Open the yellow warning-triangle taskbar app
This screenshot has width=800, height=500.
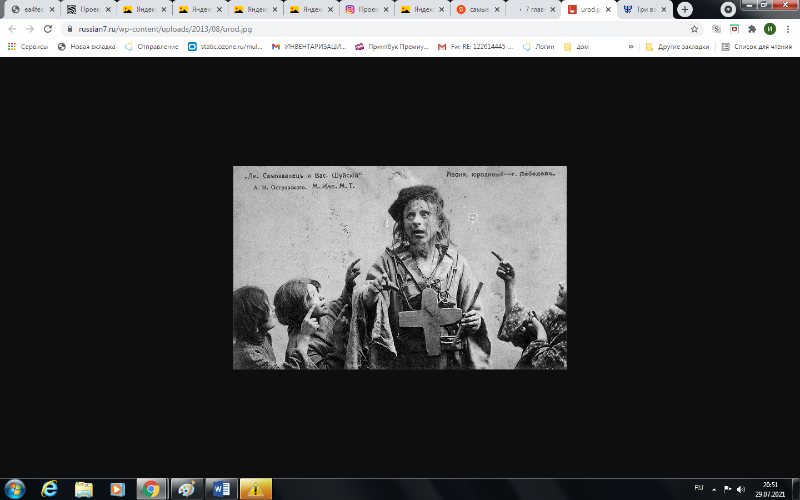256,489
